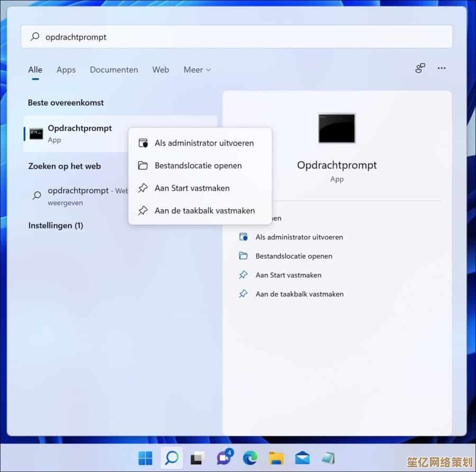The image size is (476, 472).
Task: Click folder icon in context menu
Action: tap(143, 165)
